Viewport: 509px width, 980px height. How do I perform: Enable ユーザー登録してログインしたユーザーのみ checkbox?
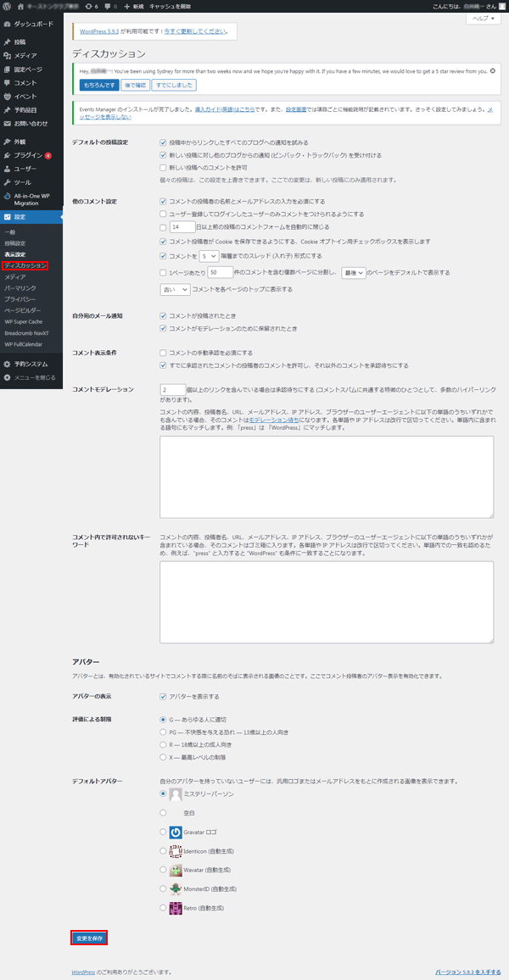click(x=163, y=214)
